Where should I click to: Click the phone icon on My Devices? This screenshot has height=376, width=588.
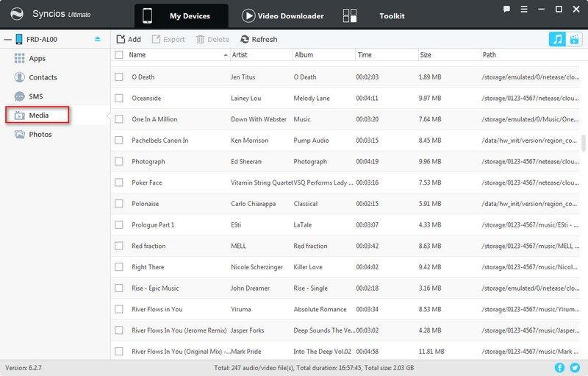148,15
